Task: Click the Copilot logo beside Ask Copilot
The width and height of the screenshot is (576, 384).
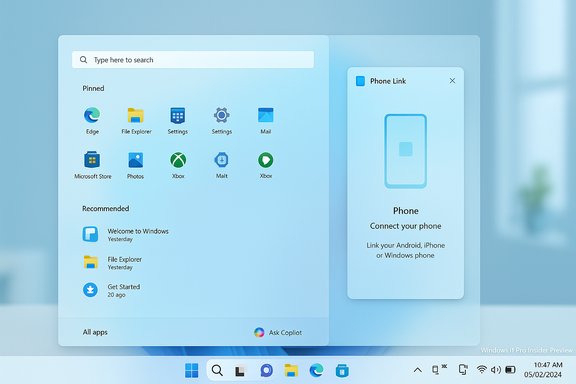Action: [x=259, y=333]
